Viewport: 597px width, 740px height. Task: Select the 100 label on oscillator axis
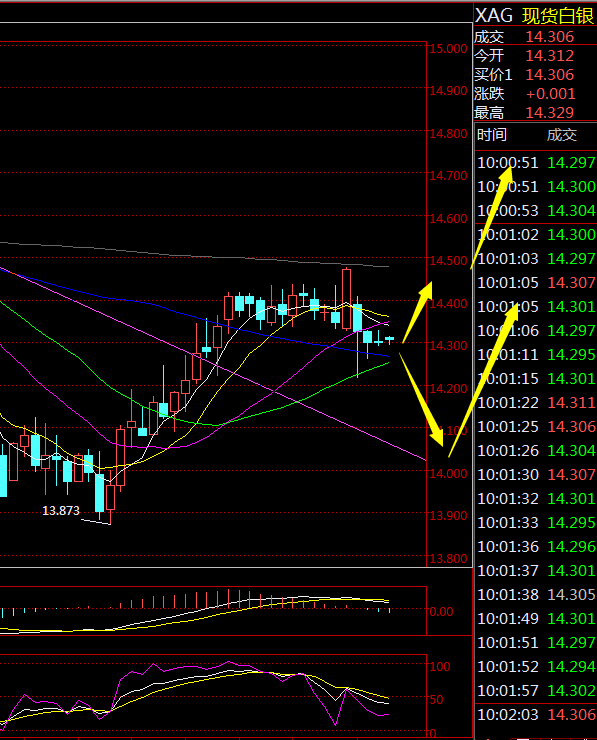click(x=440, y=667)
